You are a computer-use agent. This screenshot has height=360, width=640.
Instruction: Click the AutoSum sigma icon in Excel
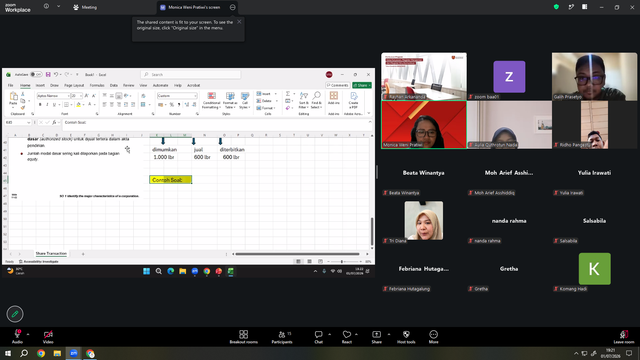(x=288, y=94)
